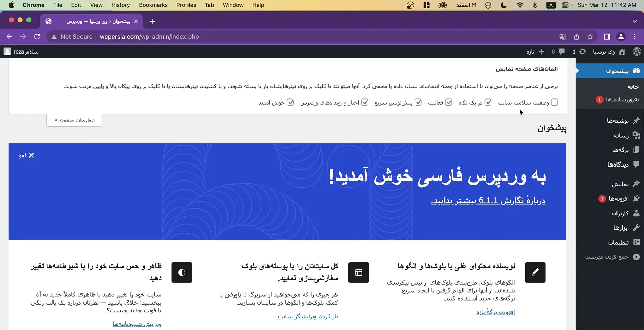Open the Apple menu

click(x=11, y=5)
